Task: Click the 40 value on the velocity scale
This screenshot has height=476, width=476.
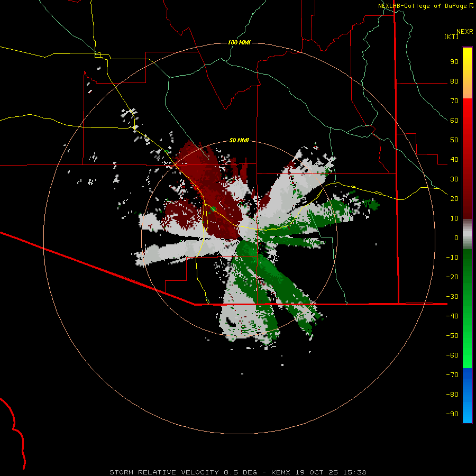Action: (x=454, y=160)
